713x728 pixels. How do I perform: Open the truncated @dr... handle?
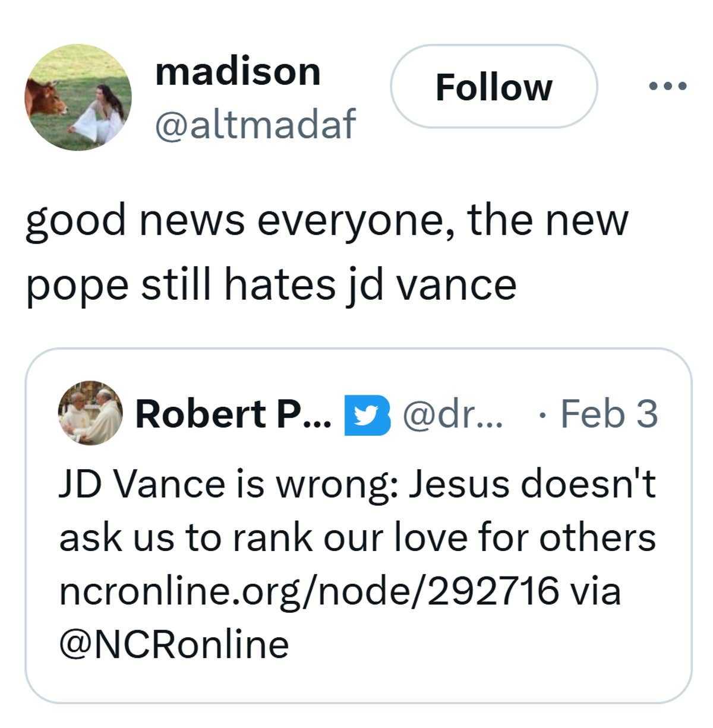453,414
